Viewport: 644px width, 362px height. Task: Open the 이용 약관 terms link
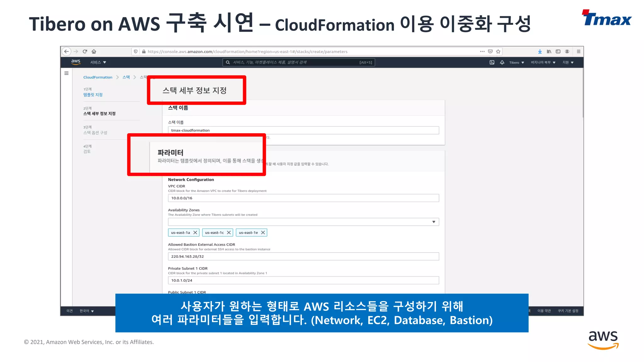(544, 311)
